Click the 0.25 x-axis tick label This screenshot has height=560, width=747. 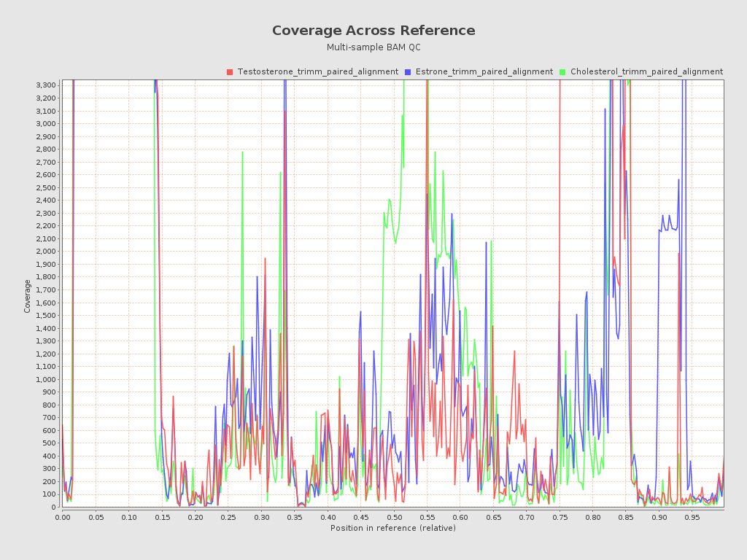[x=228, y=517]
